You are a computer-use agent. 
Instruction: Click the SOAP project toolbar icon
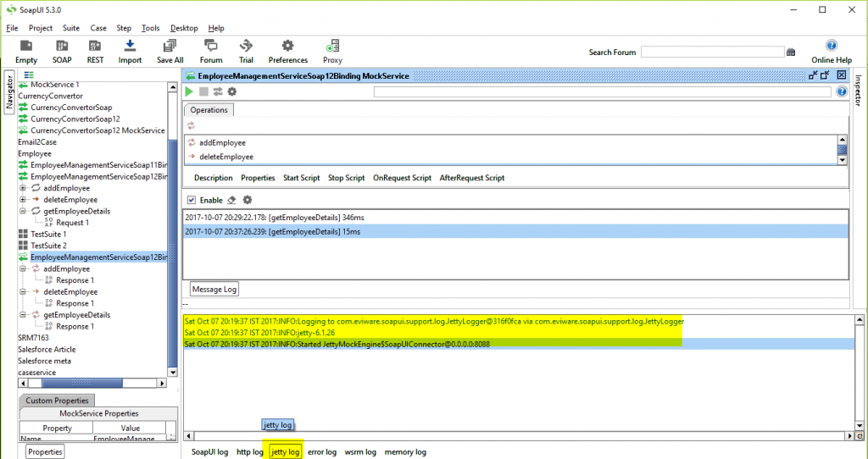[62, 47]
